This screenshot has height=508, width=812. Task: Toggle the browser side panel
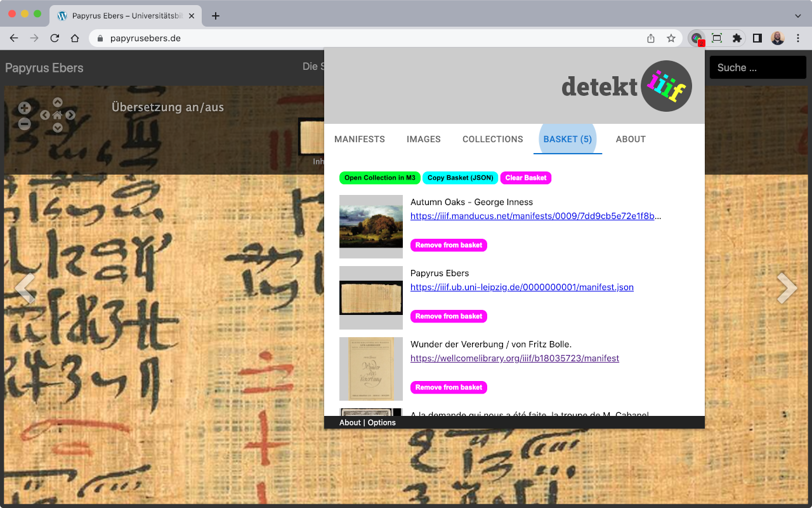click(x=757, y=38)
